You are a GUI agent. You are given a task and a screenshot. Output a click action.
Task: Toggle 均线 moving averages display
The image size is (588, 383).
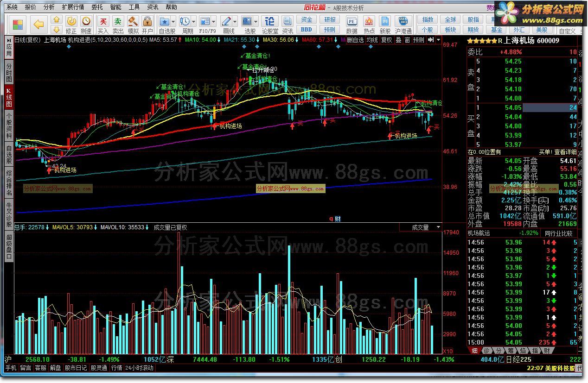pyautogui.click(x=372, y=40)
